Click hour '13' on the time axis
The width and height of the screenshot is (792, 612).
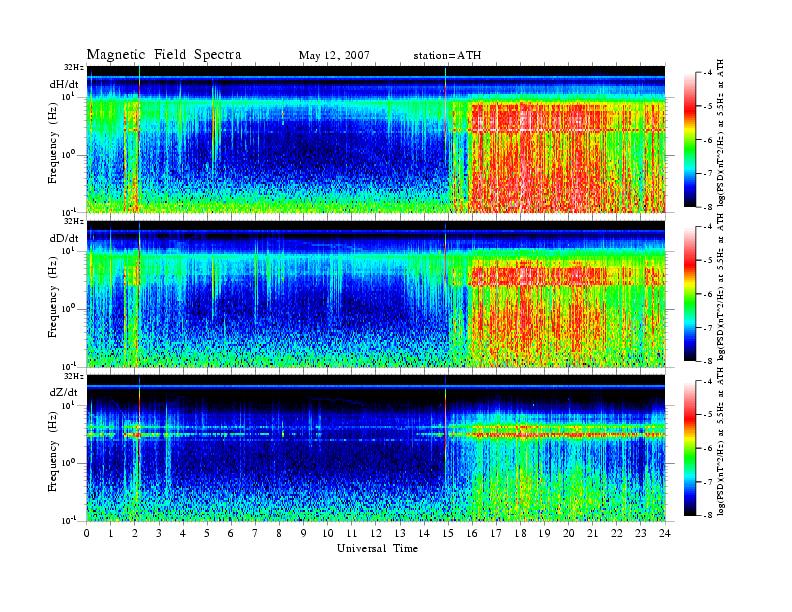[400, 534]
